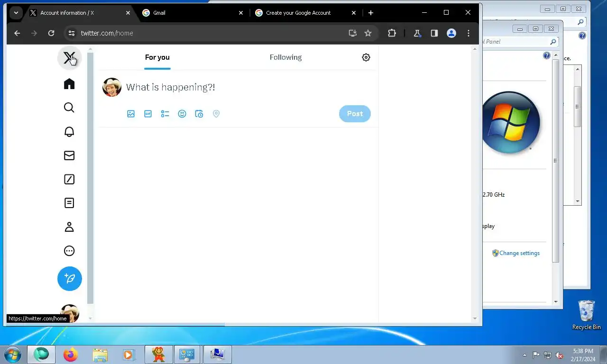
Task: Click Change settings link in Control Panel
Action: 519,253
